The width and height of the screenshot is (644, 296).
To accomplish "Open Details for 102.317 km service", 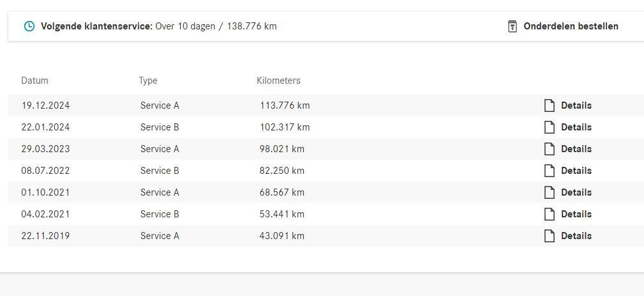I will (576, 127).
